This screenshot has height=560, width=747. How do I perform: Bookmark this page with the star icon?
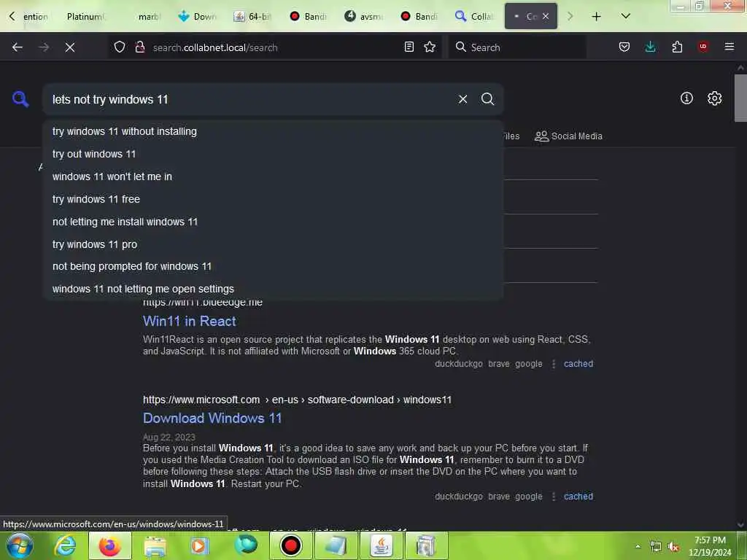pos(430,47)
